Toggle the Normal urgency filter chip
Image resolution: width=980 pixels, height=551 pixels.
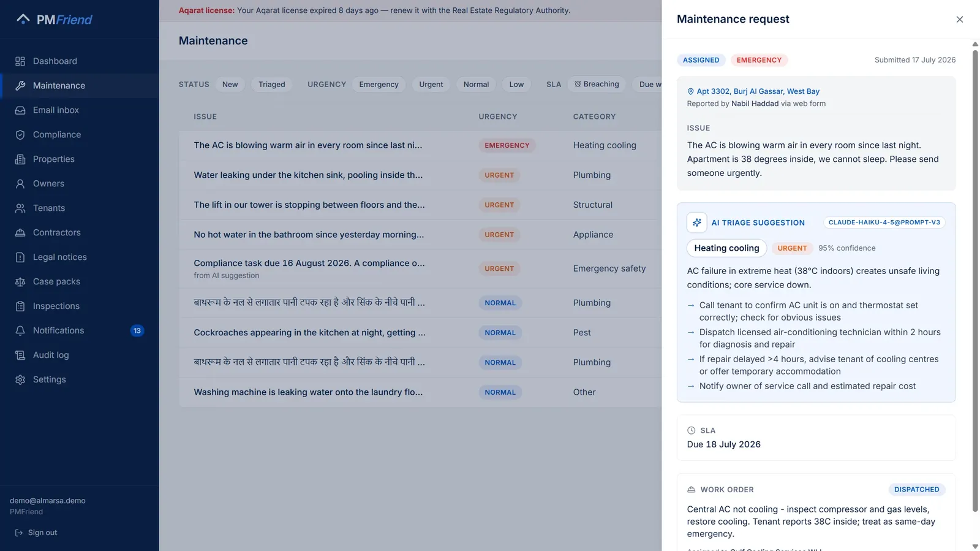477,85
